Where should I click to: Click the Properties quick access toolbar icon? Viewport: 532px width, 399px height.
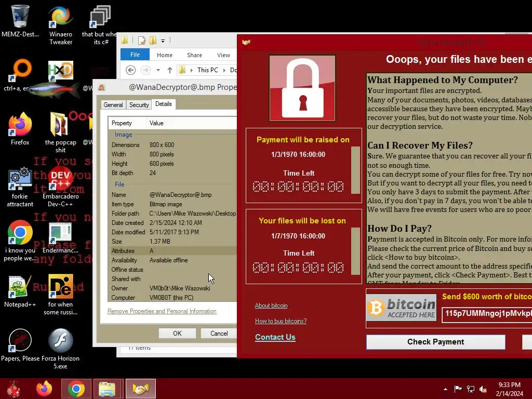point(142,41)
